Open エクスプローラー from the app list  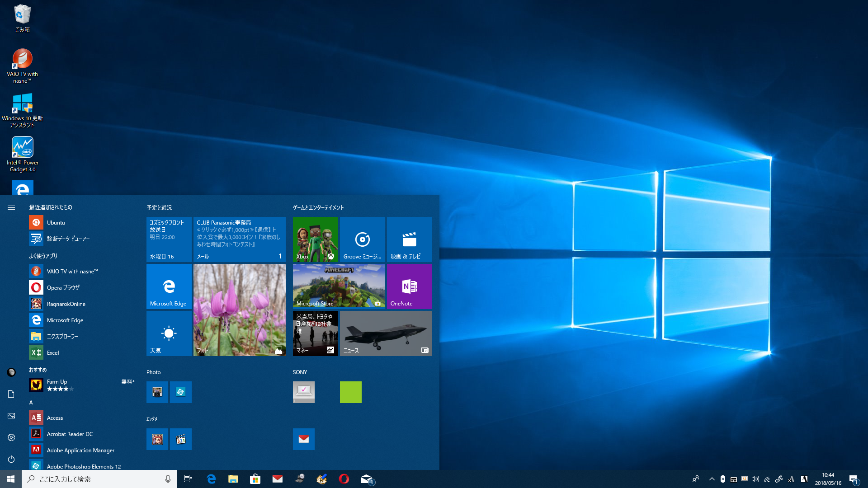click(x=82, y=336)
